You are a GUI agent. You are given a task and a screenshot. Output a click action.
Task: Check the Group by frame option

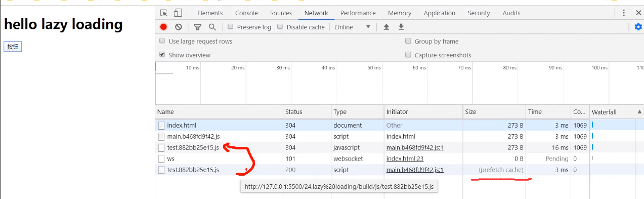click(x=408, y=41)
